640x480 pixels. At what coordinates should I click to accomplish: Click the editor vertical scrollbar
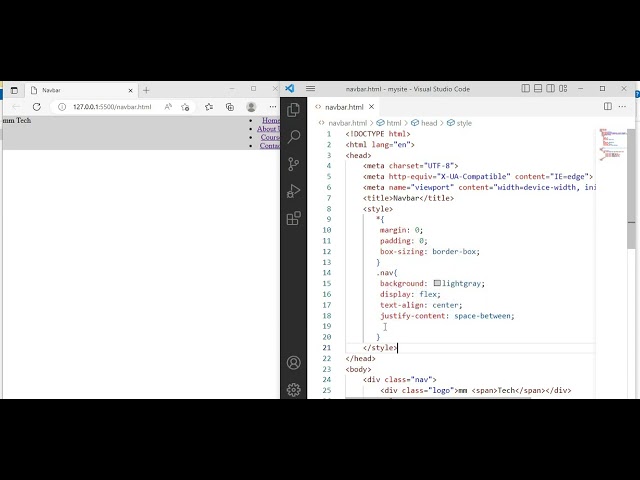pos(631,188)
